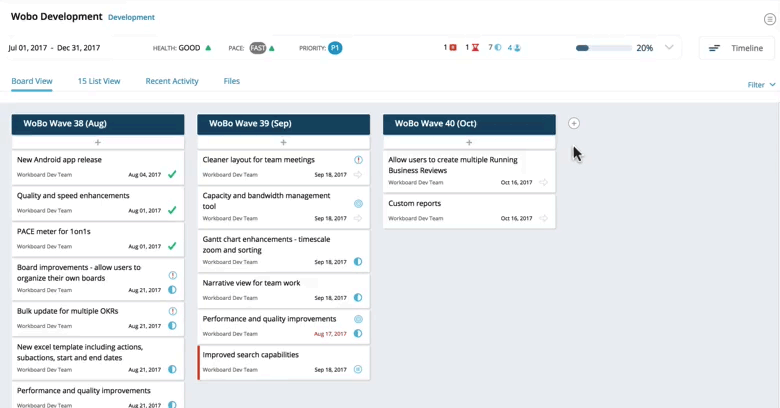Open the New excel template card
780x408 pixels.
pos(98,359)
